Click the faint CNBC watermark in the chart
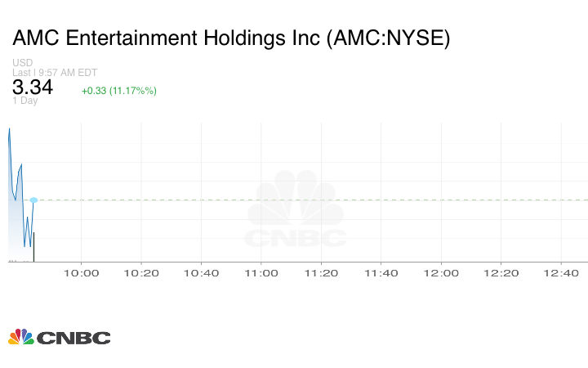The height and width of the screenshot is (368, 588). (296, 211)
